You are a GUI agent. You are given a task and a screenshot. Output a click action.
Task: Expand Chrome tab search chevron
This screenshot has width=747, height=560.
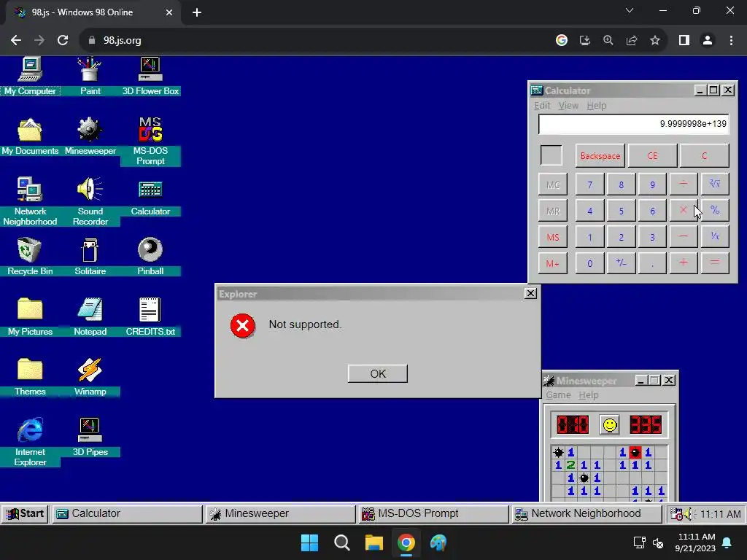pos(630,10)
